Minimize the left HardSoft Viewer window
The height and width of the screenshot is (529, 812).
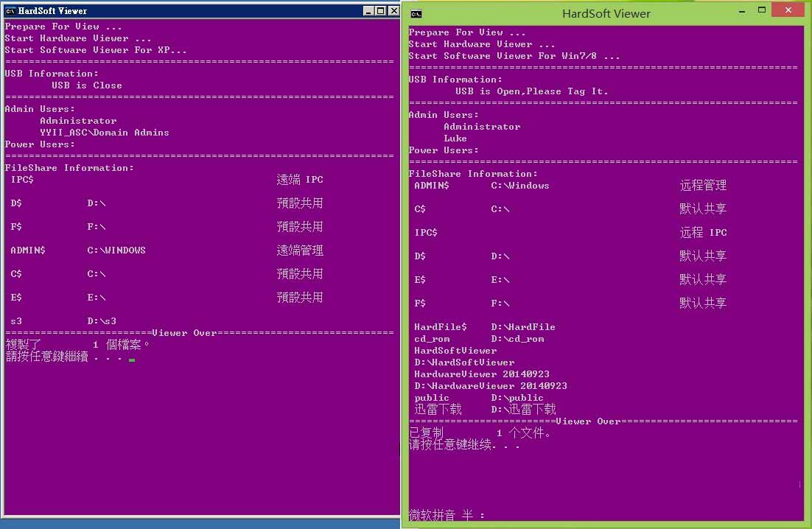point(369,10)
